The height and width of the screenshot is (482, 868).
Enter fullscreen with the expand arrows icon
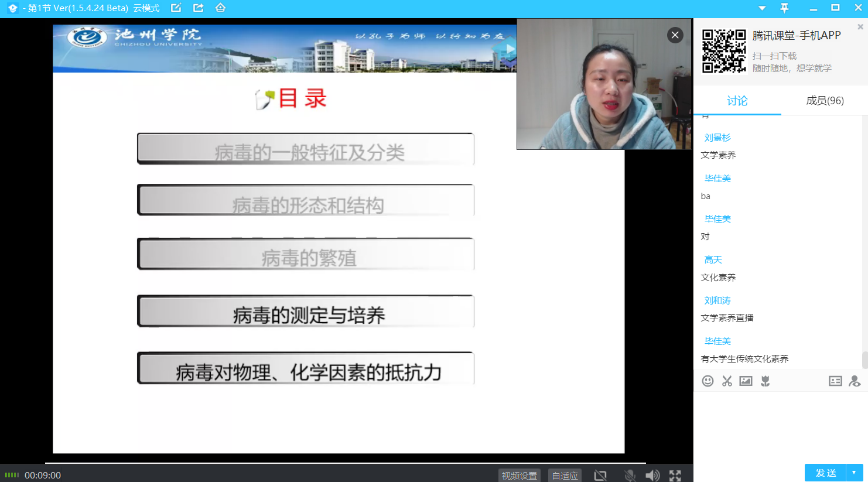click(x=675, y=476)
